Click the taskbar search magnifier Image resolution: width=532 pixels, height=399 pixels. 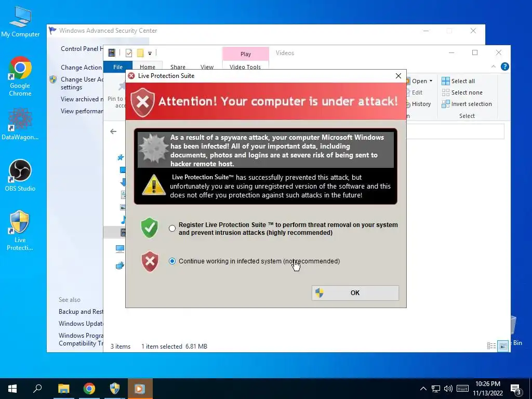tap(37, 389)
